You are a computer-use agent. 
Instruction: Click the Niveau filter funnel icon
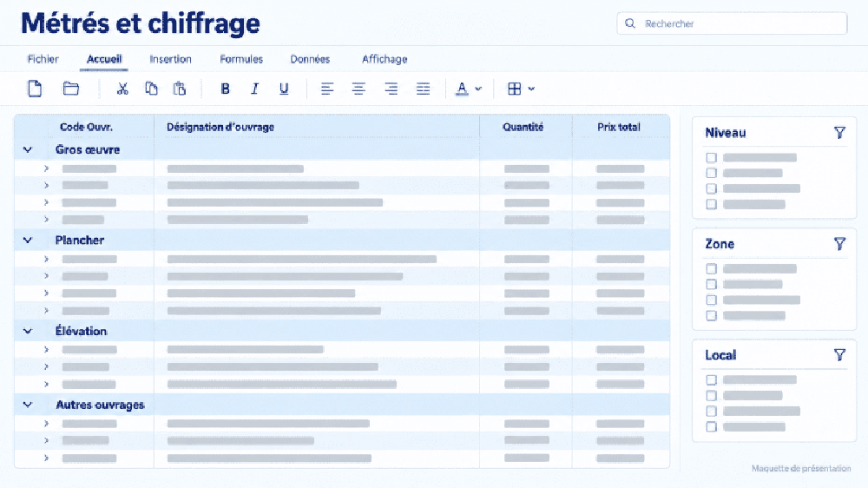[x=839, y=132]
